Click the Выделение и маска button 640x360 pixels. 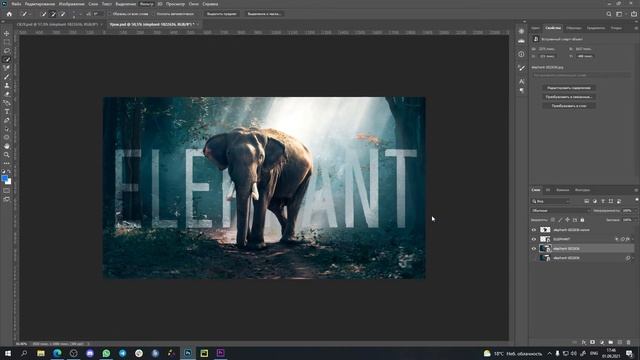(x=264, y=14)
